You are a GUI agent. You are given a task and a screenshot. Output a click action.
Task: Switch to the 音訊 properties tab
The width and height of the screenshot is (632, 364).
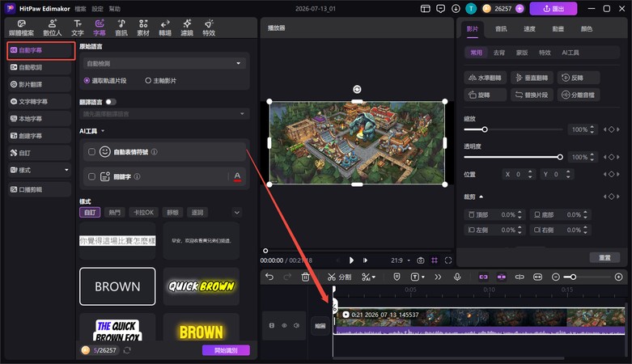tap(501, 28)
